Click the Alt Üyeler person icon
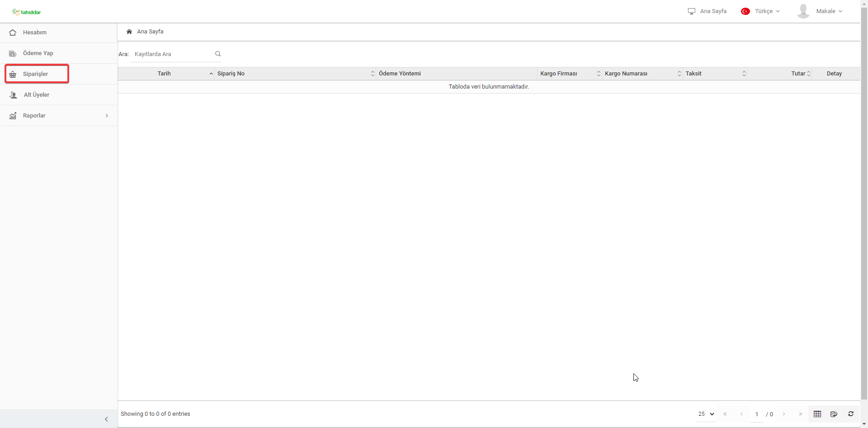The image size is (868, 428). tap(13, 95)
